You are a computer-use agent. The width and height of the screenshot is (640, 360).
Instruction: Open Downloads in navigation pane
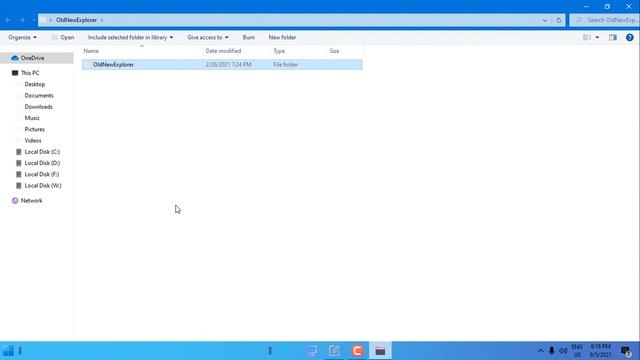(38, 107)
